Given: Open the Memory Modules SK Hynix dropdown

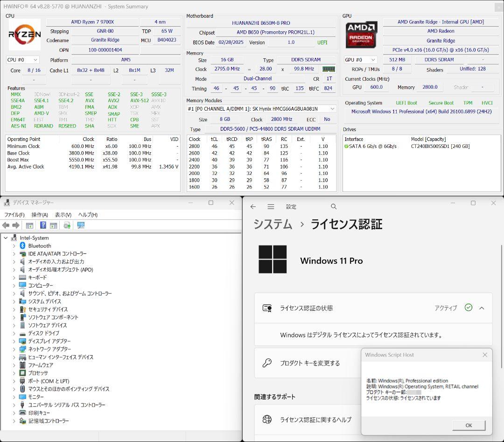Looking at the screenshot, I should [259, 109].
